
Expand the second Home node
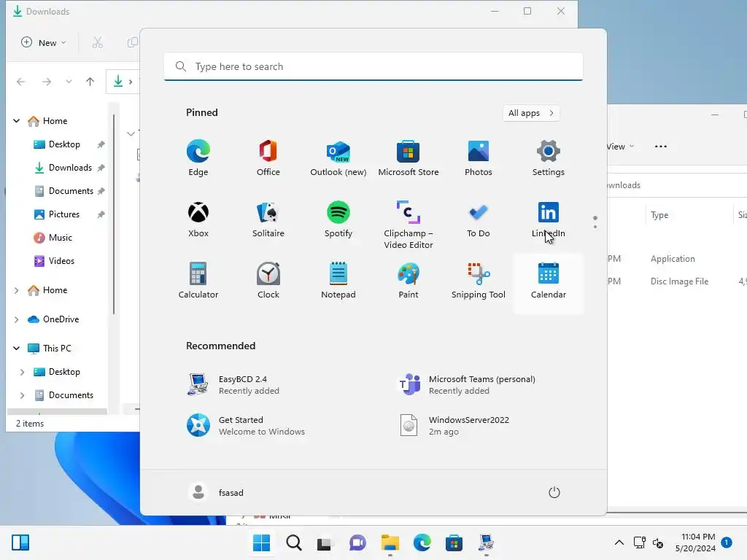[x=16, y=290]
